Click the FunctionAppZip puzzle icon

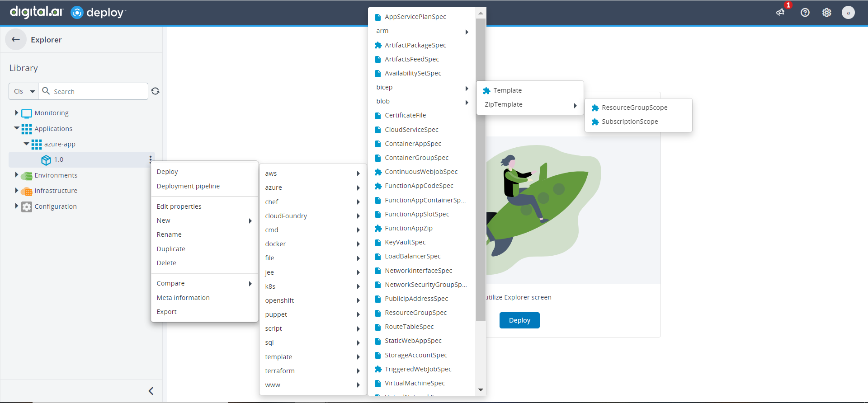pos(378,228)
